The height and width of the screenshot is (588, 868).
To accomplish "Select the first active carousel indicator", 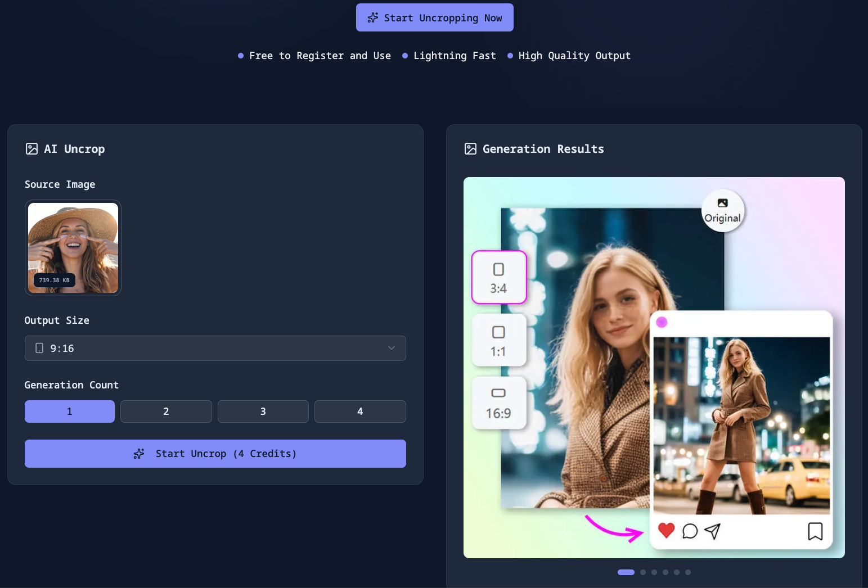I will [x=626, y=572].
